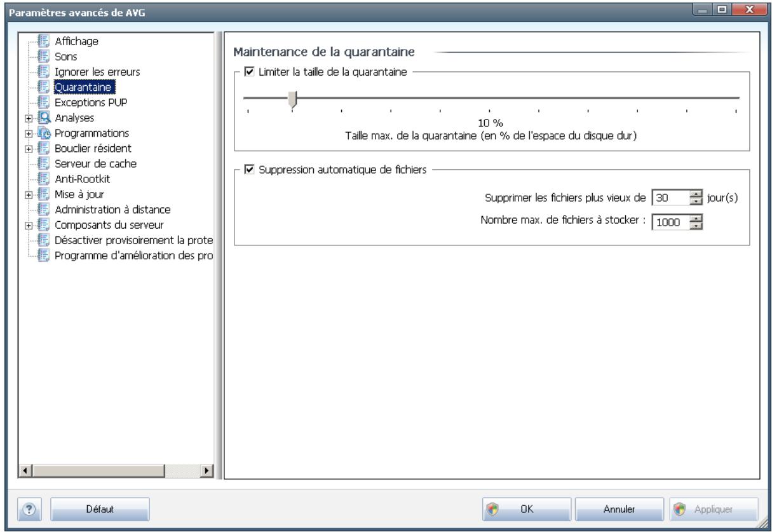Click the quarantine size slider thumb
772x532 pixels.
(x=292, y=99)
